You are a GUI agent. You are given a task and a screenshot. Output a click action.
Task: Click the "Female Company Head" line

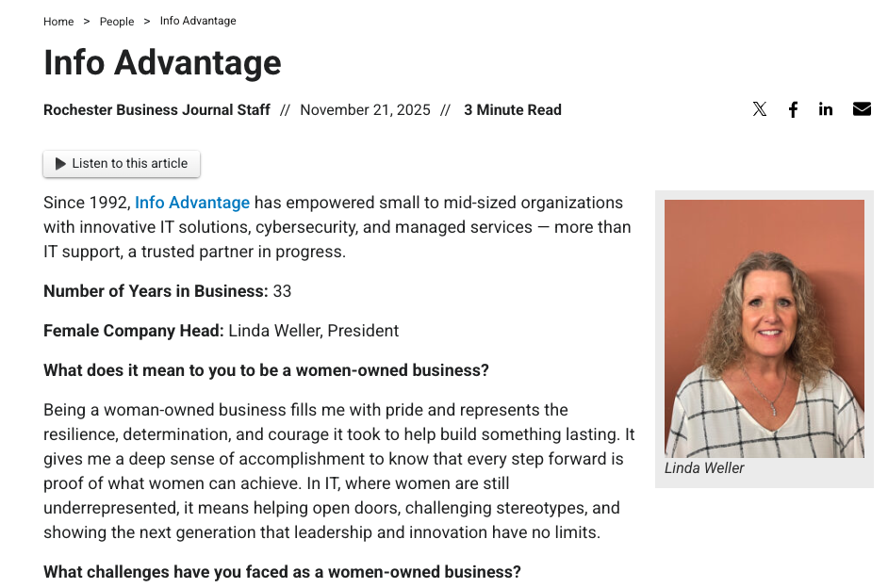click(x=221, y=331)
